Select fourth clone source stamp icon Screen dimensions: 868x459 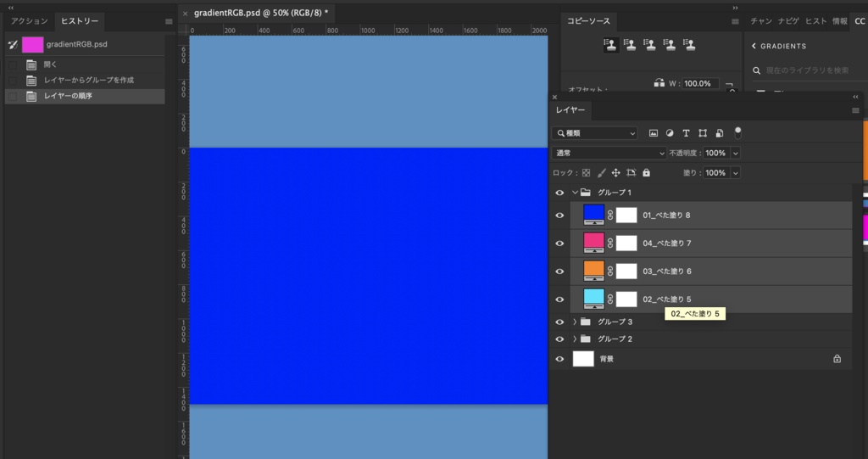point(670,45)
